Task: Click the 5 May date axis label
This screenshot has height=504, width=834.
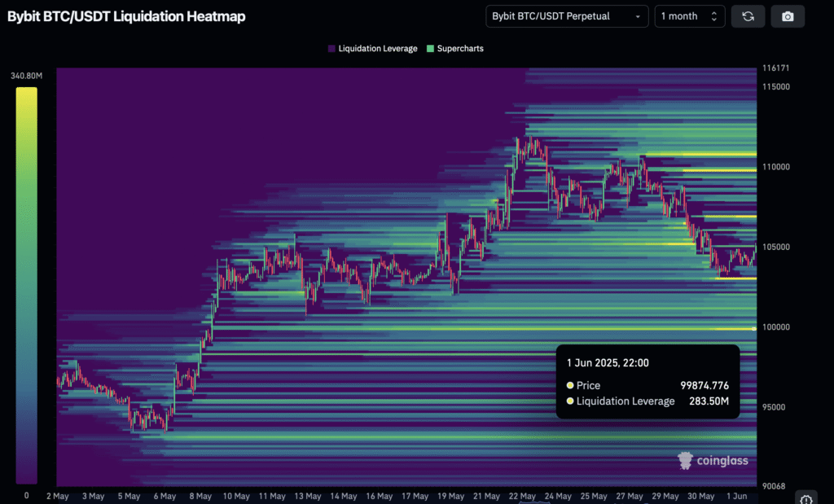Action: [x=129, y=496]
